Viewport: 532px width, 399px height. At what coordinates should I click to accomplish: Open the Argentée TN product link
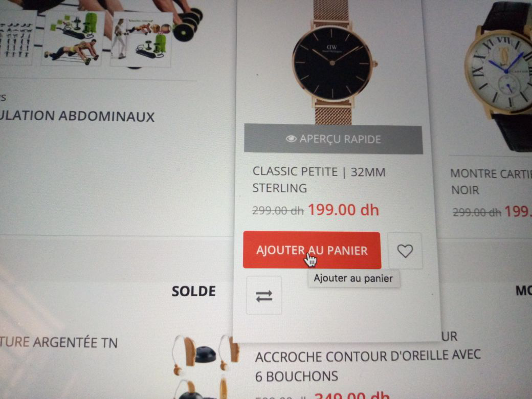[59, 342]
